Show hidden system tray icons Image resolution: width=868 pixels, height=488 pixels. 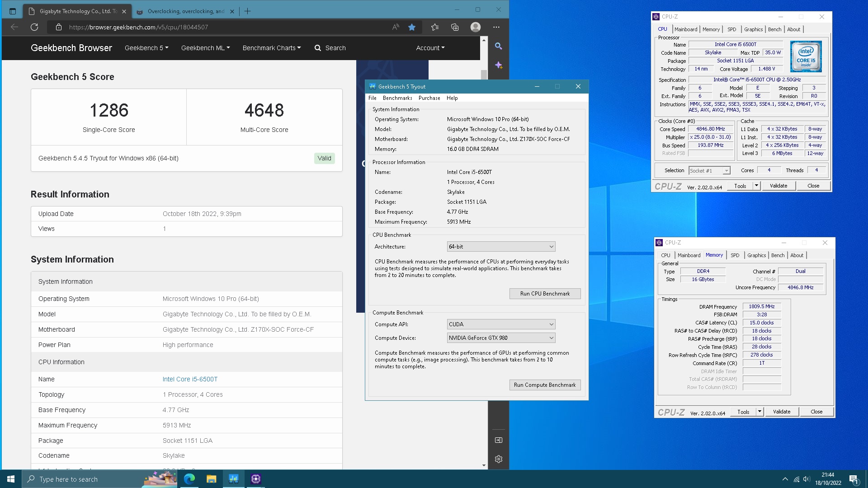(x=785, y=479)
